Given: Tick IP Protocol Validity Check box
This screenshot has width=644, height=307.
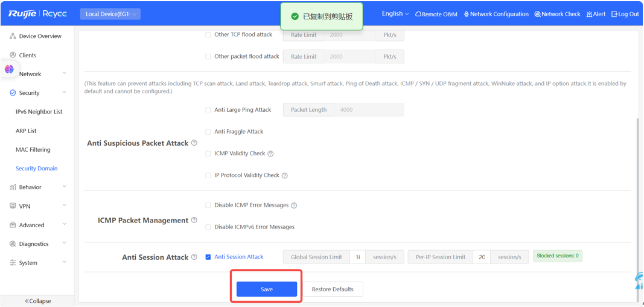Looking at the screenshot, I should (x=208, y=175).
